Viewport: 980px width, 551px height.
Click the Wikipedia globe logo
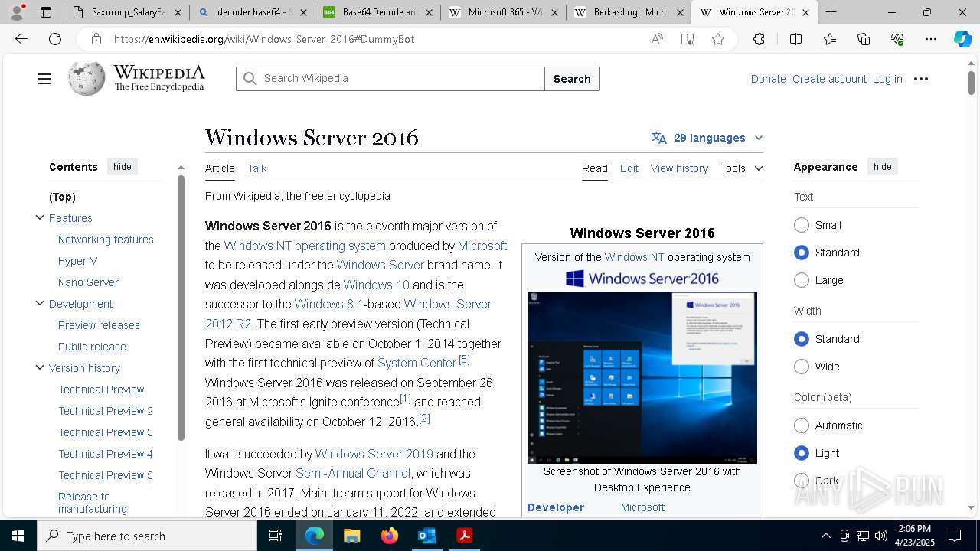point(86,78)
